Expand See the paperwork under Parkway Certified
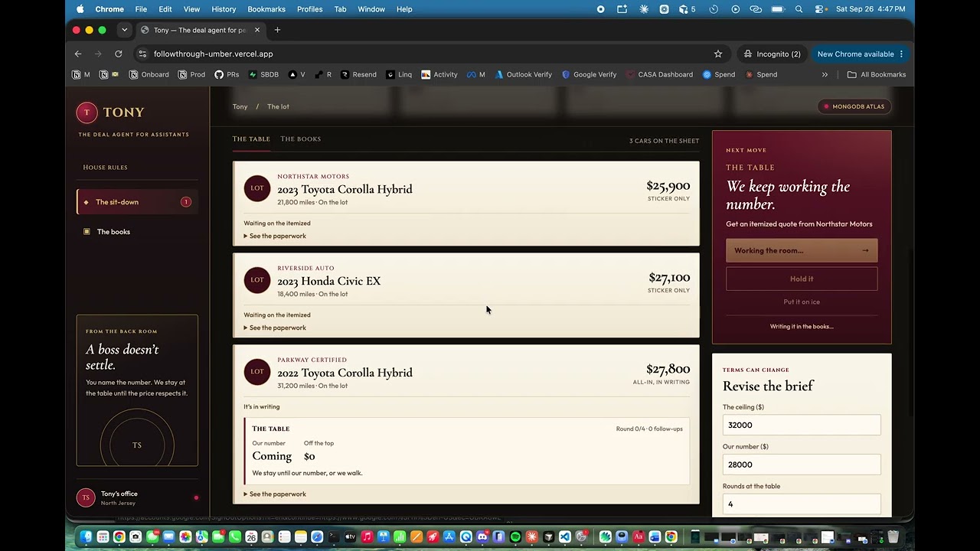Viewport: 980px width, 551px height. coord(275,494)
